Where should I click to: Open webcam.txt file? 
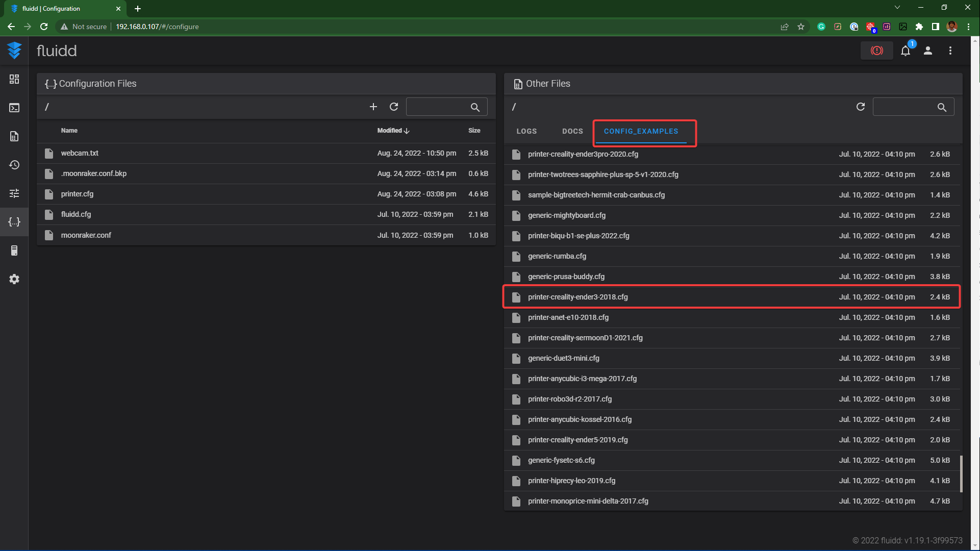[266, 153]
